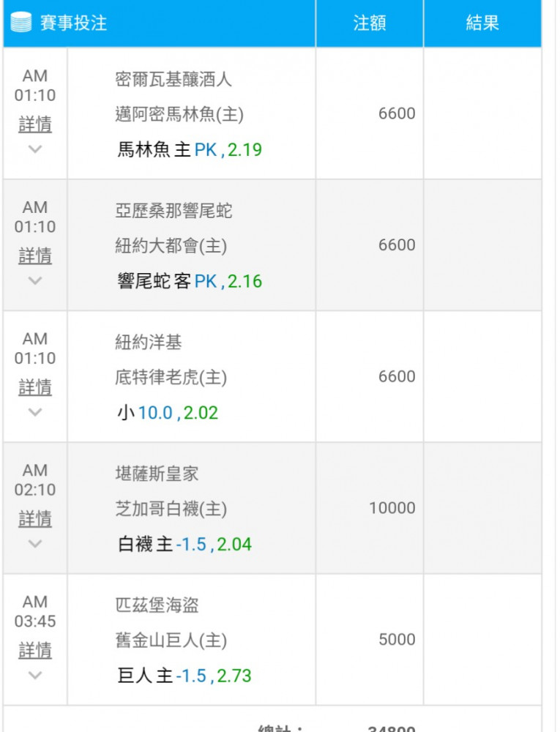Open 詳情 link for 紐約洋基 game
Image resolution: width=560 pixels, height=732 pixels.
pos(35,387)
